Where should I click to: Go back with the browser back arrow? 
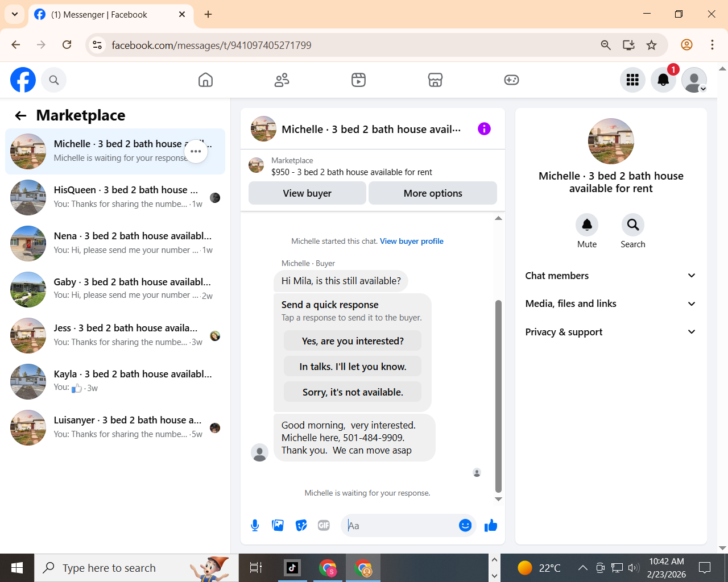pyautogui.click(x=16, y=45)
